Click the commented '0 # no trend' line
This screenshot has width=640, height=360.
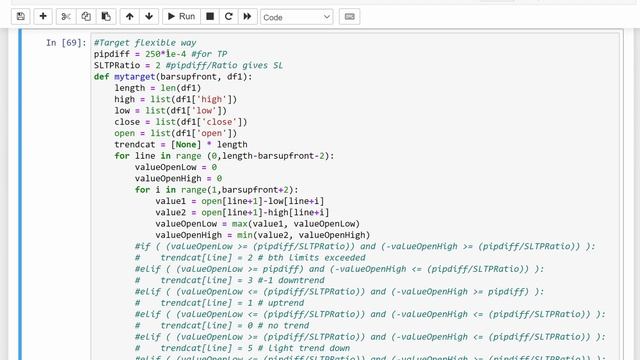tap(222, 326)
